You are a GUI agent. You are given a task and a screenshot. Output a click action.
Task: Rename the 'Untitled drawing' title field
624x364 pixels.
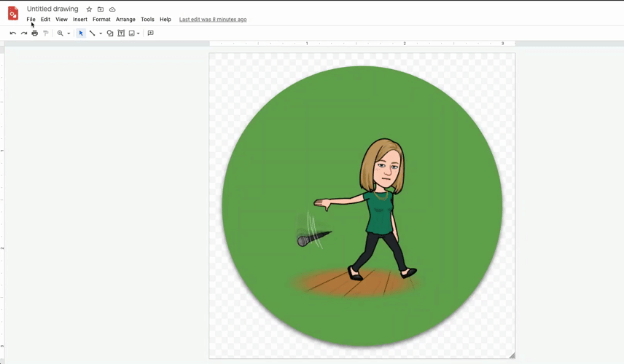pyautogui.click(x=52, y=9)
